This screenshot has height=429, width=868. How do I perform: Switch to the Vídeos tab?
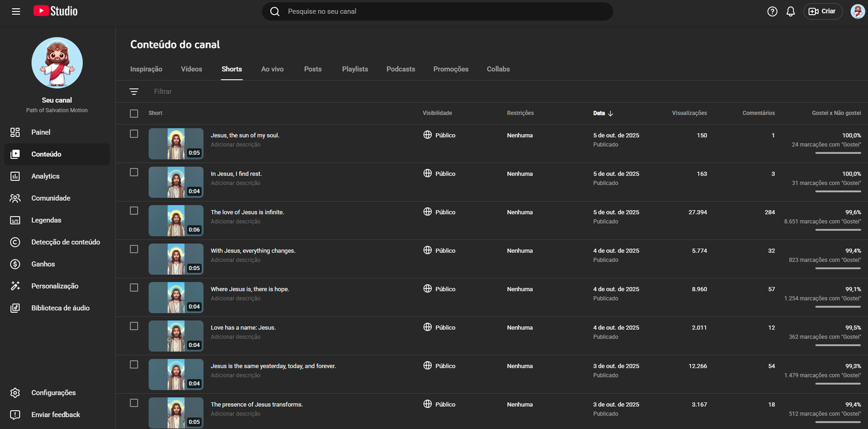click(192, 69)
